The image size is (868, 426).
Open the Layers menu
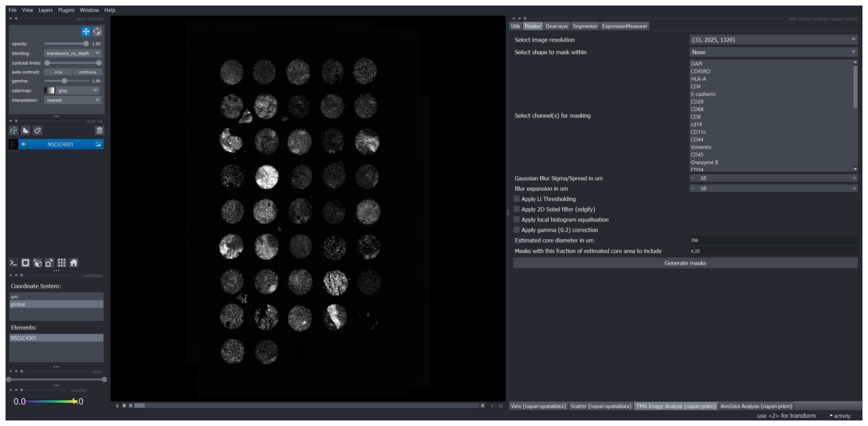[x=45, y=10]
